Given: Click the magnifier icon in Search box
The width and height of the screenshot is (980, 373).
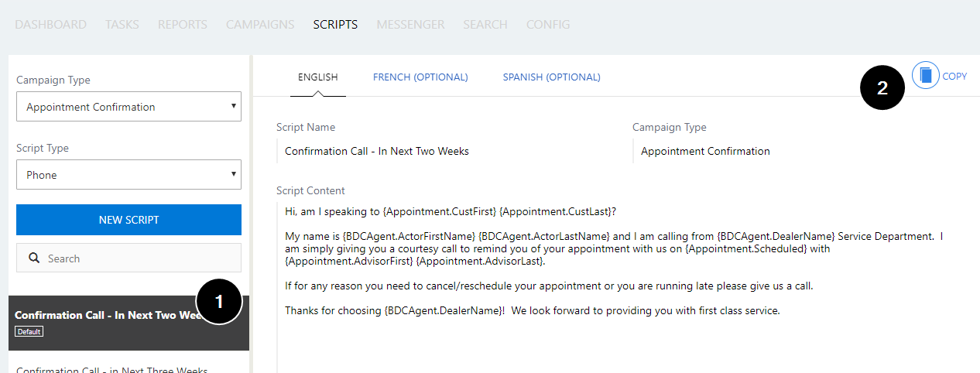Looking at the screenshot, I should (34, 258).
